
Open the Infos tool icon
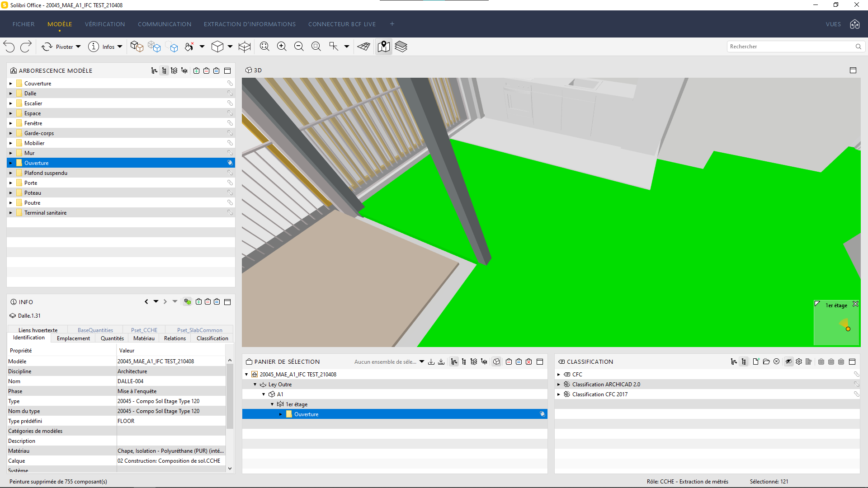(x=94, y=47)
